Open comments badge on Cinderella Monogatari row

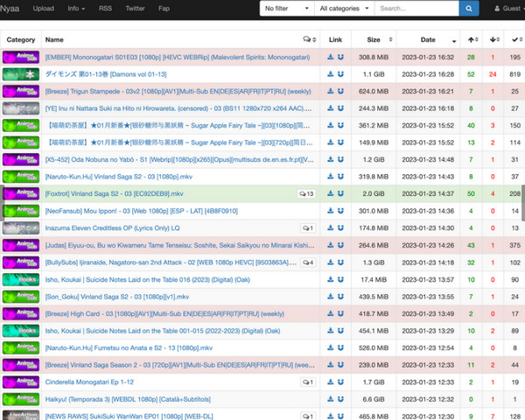(308, 382)
